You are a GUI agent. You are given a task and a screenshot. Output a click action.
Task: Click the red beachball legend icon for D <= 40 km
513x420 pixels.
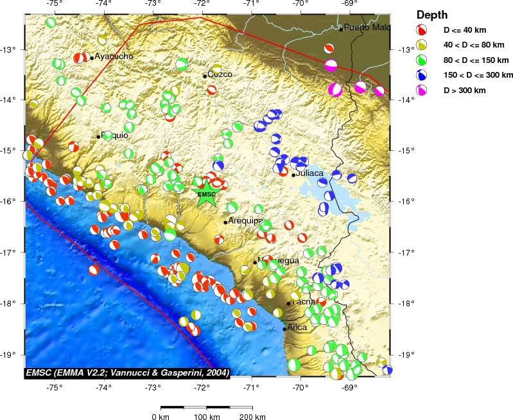coord(421,30)
